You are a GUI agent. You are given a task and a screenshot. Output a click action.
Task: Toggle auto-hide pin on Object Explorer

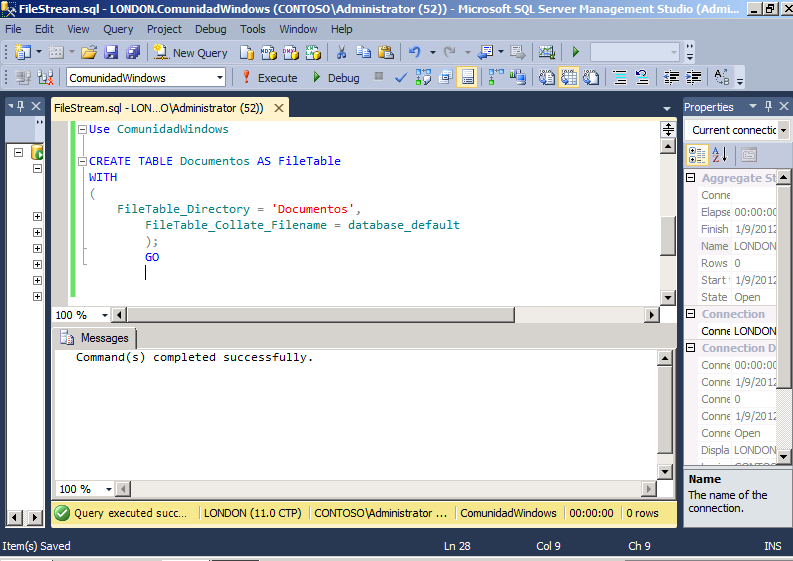(21, 106)
